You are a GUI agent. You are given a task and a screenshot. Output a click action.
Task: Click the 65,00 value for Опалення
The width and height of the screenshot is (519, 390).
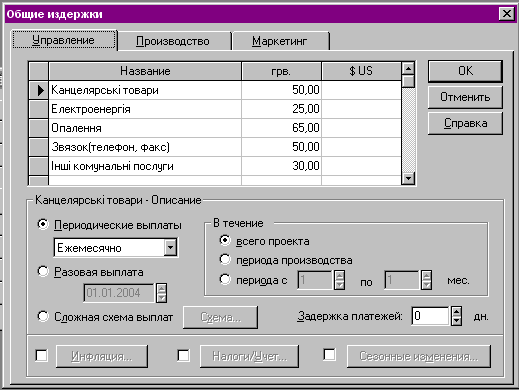(281, 128)
